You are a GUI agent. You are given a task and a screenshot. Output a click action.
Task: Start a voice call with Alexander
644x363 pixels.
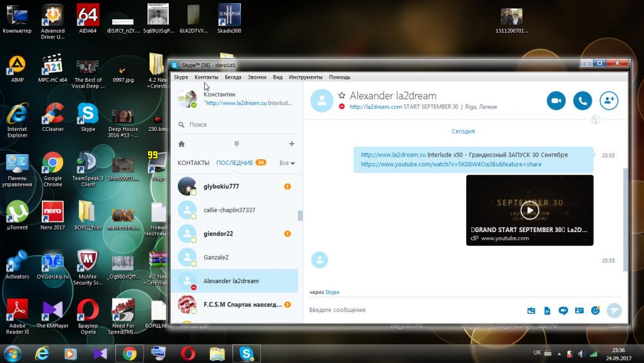582,101
